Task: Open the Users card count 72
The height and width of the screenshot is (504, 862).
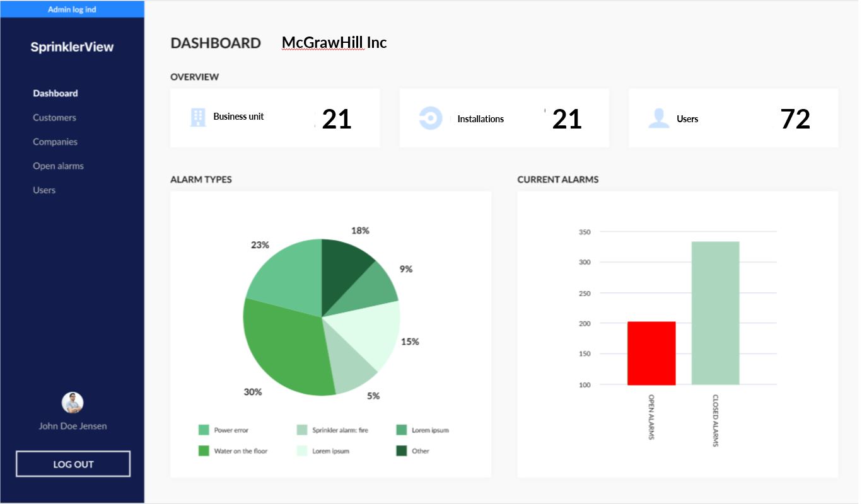Action: pos(795,119)
